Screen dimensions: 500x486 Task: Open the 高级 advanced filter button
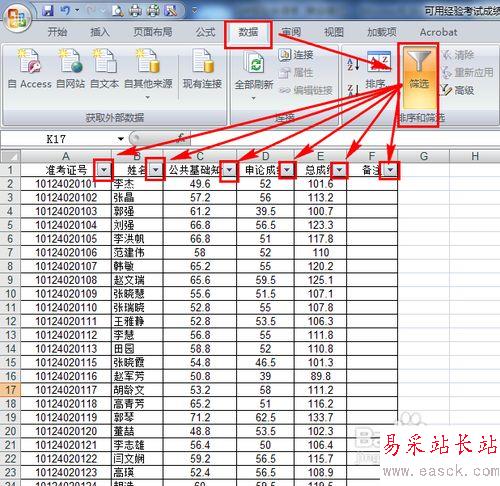(x=457, y=90)
